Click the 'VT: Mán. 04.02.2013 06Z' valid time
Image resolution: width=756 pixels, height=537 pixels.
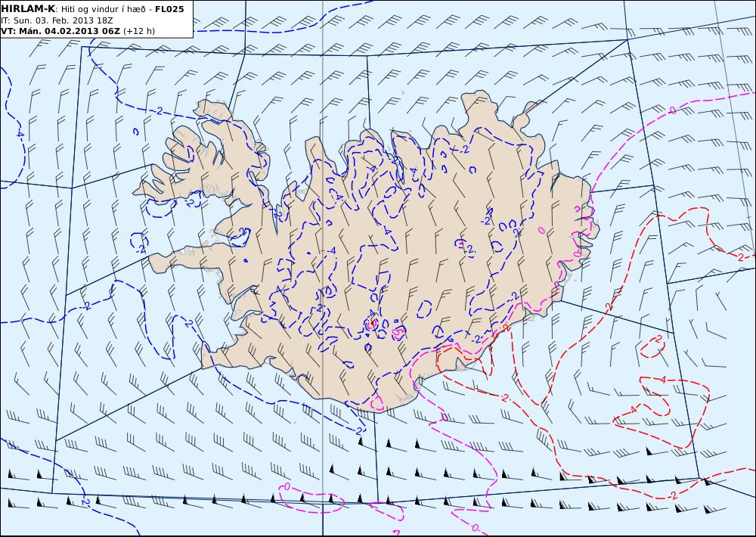[x=60, y=31]
